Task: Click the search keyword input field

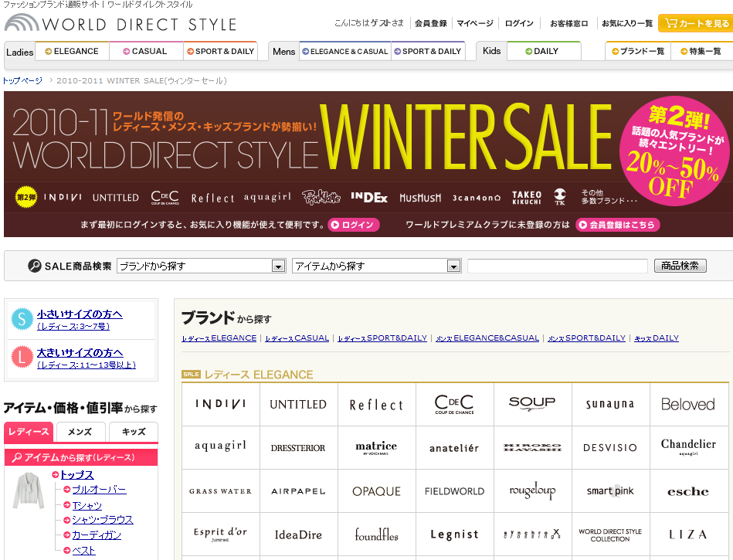Action: coord(556,265)
